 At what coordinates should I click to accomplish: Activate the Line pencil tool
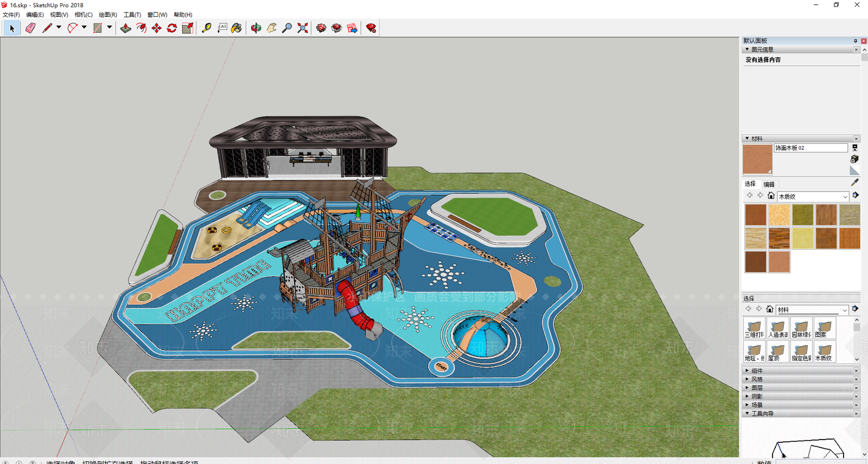(x=47, y=28)
